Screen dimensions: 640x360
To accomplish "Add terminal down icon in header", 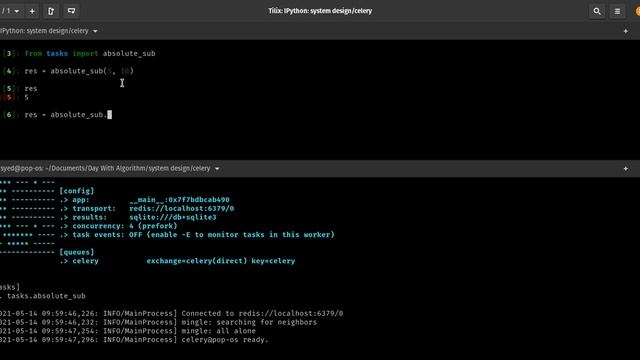I will 71,11.
